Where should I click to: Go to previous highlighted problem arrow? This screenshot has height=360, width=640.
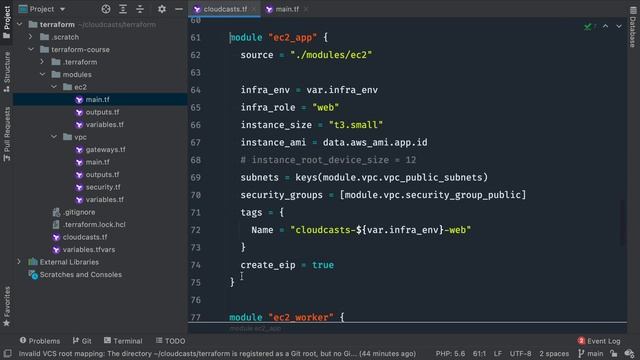click(x=606, y=26)
